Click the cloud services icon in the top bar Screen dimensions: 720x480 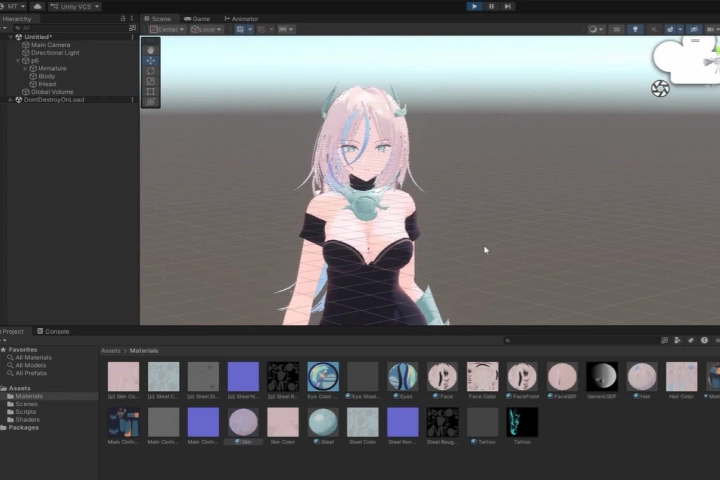[37, 6]
